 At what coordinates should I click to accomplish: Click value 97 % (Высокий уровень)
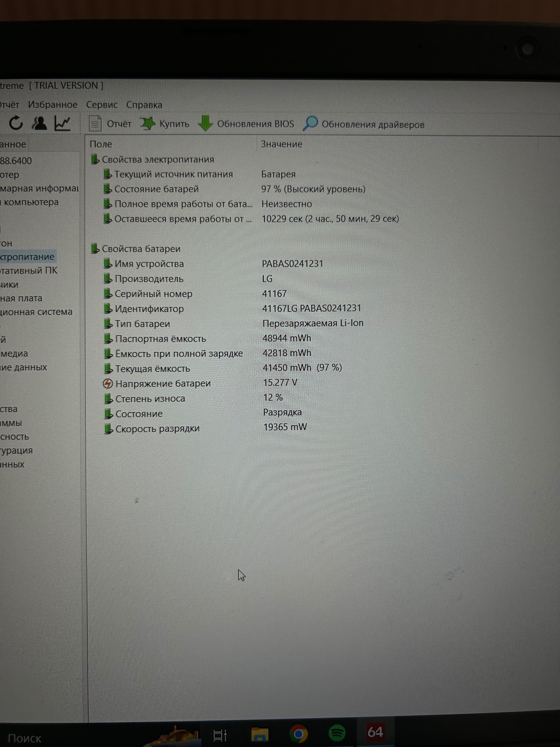[313, 189]
